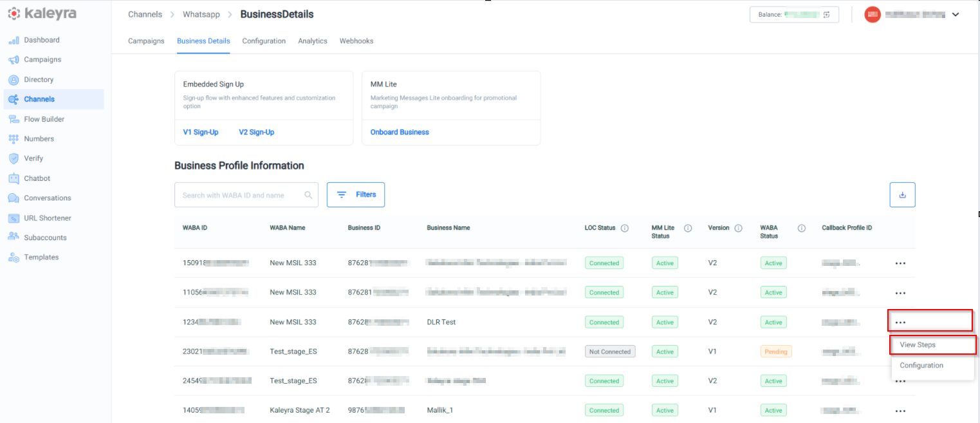Click the WABA ID column header
Screen dimensions: 980x423
(x=195, y=228)
